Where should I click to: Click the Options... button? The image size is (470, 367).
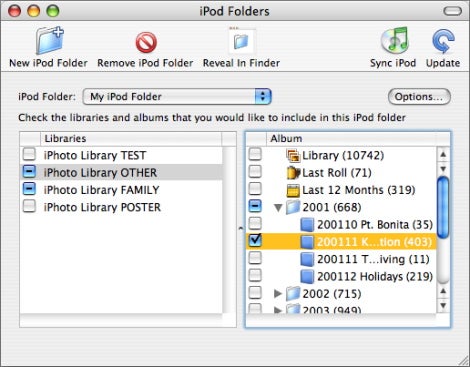click(419, 97)
